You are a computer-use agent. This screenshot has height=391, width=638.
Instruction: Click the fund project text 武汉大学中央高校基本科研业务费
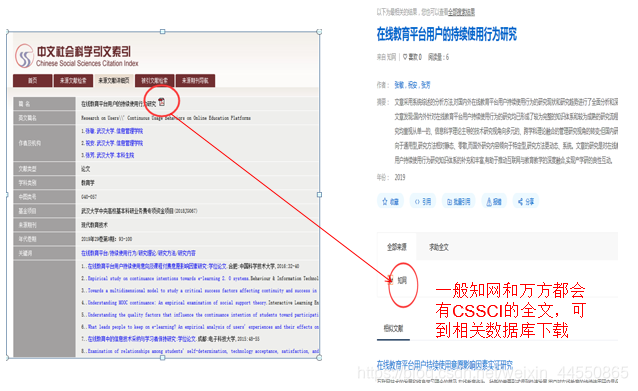tap(139, 211)
